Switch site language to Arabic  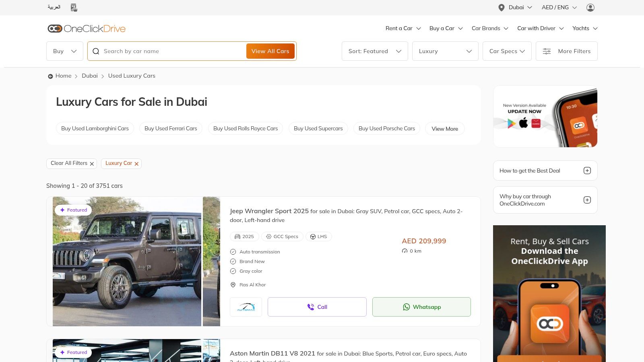(54, 7)
